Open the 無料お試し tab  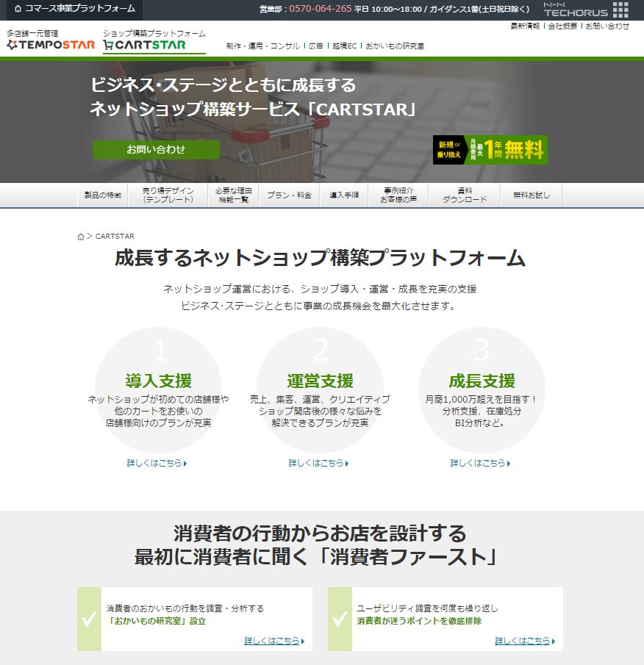click(532, 195)
